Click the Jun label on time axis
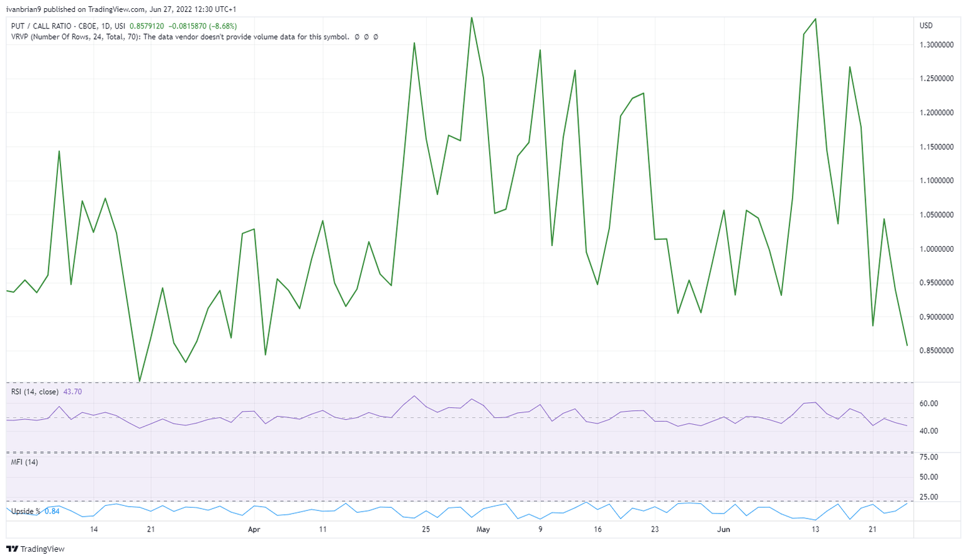This screenshot has width=967, height=560. point(723,530)
